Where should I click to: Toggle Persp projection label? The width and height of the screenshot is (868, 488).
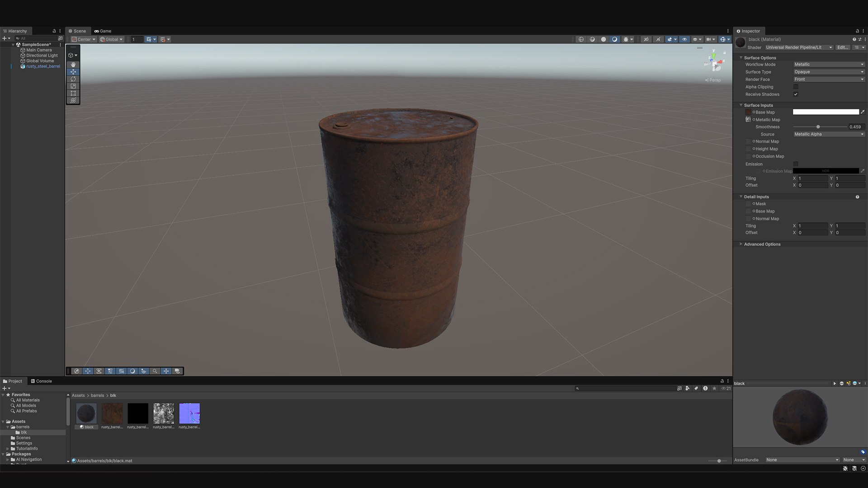pyautogui.click(x=713, y=80)
